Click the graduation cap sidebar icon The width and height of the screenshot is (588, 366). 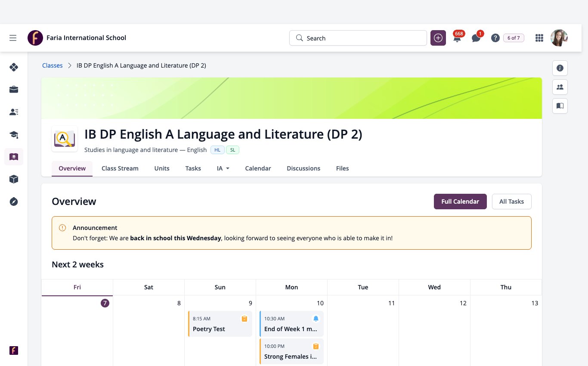tap(14, 135)
